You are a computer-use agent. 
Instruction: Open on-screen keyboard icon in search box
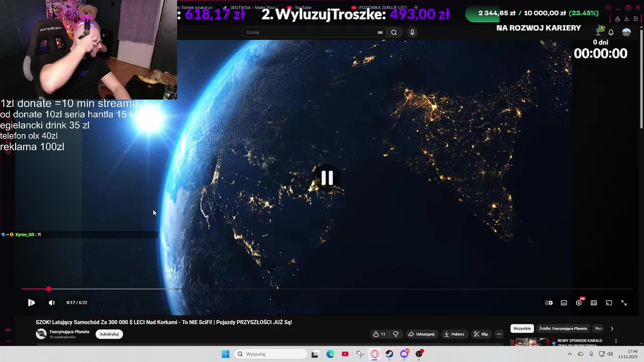(x=380, y=32)
